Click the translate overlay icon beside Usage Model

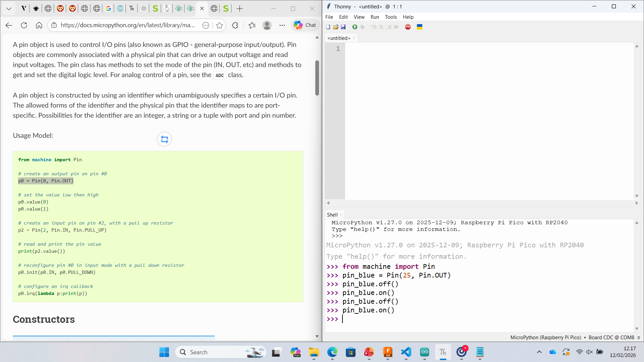point(164,139)
